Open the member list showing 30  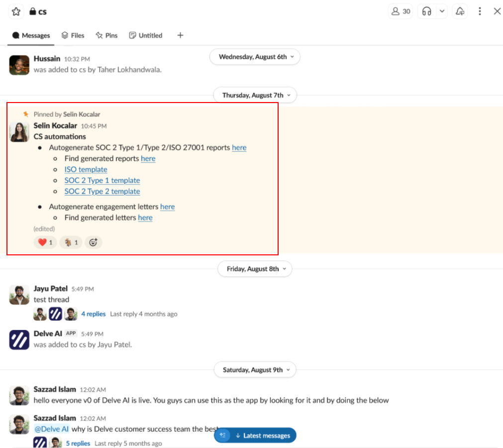401,11
